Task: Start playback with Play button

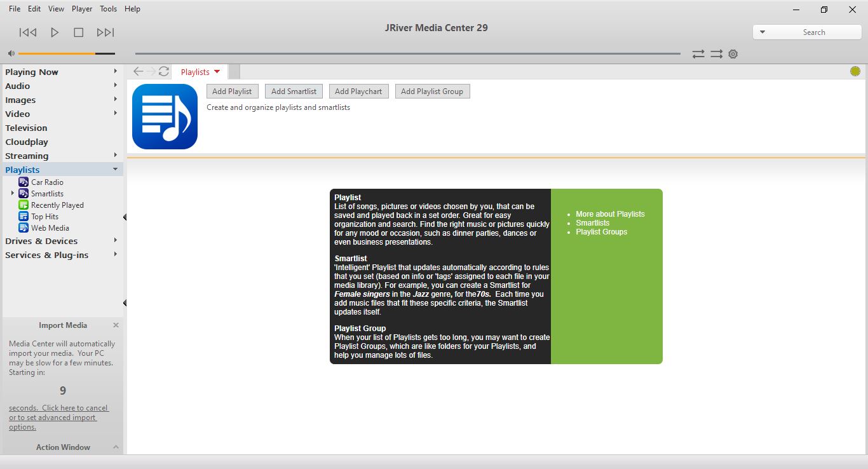Action: (x=55, y=32)
